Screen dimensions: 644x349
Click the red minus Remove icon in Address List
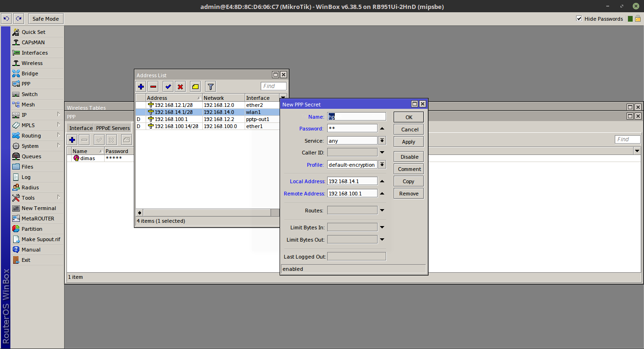153,87
